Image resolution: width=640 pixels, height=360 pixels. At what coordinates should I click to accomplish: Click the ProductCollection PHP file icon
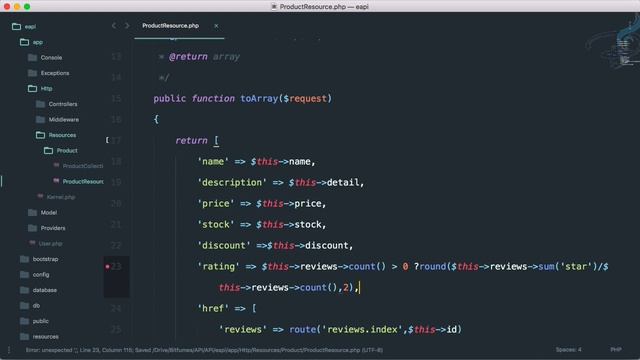pos(56,165)
